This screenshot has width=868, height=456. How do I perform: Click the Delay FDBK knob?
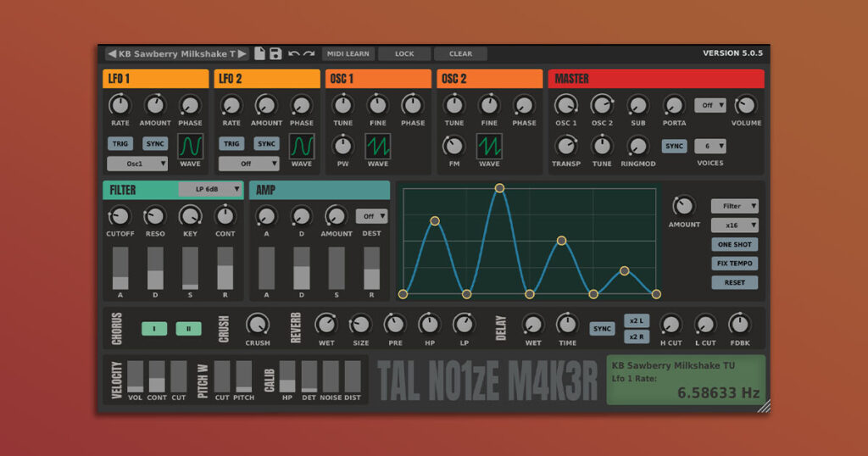click(739, 325)
